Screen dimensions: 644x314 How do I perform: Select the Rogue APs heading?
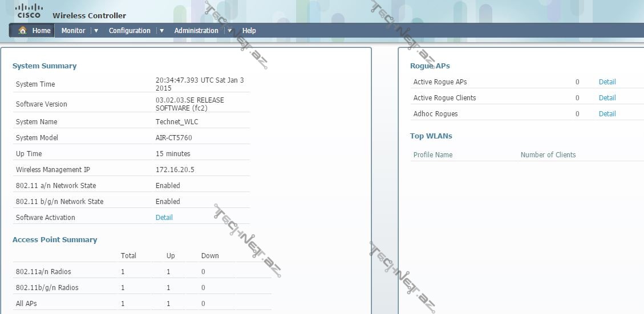coord(430,66)
